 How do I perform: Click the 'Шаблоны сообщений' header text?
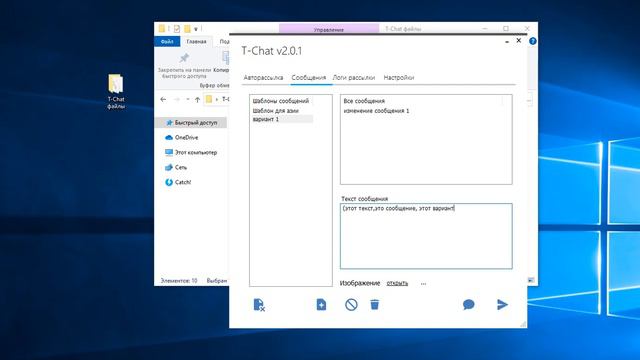click(281, 101)
